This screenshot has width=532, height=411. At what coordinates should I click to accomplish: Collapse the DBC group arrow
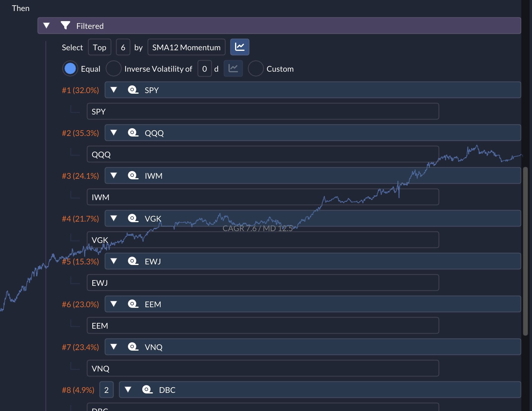[x=128, y=390]
